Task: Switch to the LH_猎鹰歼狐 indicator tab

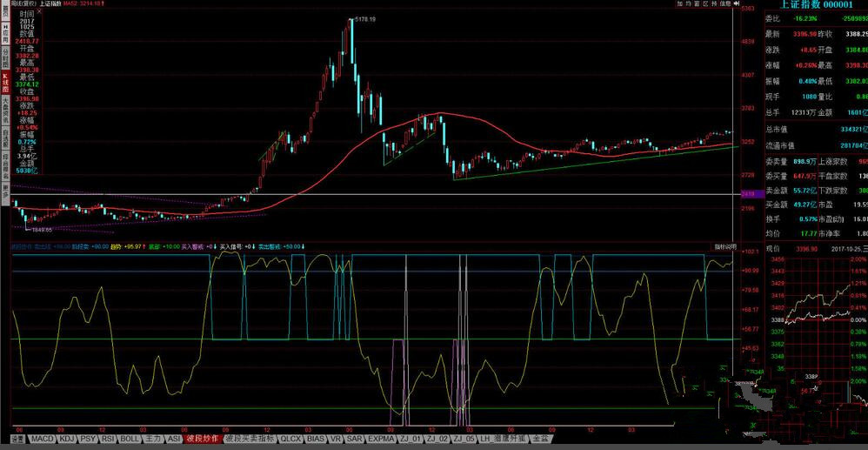Action: point(504,439)
